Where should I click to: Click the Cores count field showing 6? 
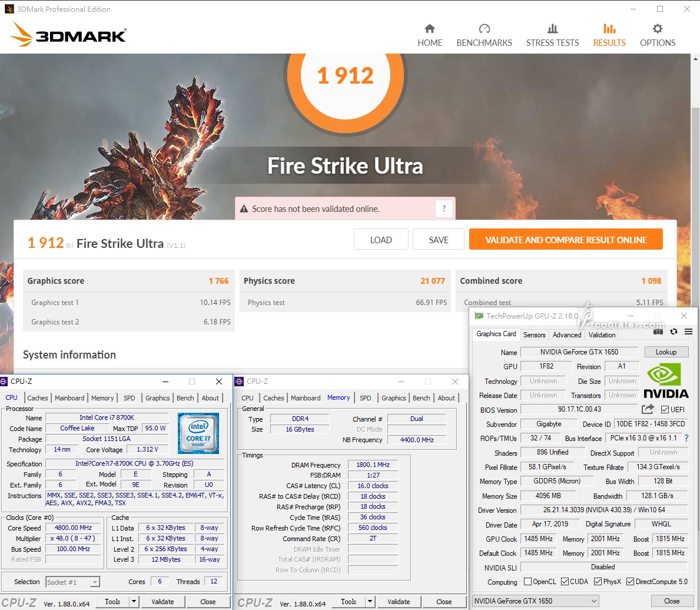click(x=160, y=581)
